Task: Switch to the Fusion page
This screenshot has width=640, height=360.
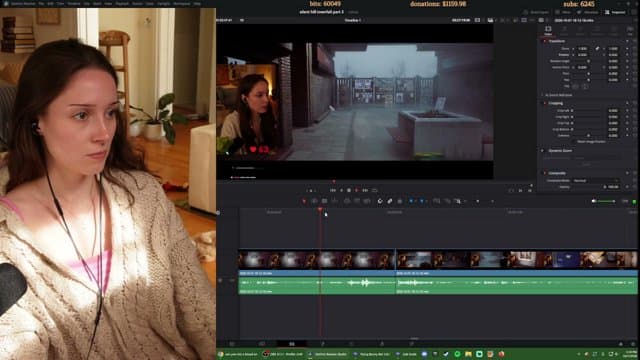Action: point(323,344)
